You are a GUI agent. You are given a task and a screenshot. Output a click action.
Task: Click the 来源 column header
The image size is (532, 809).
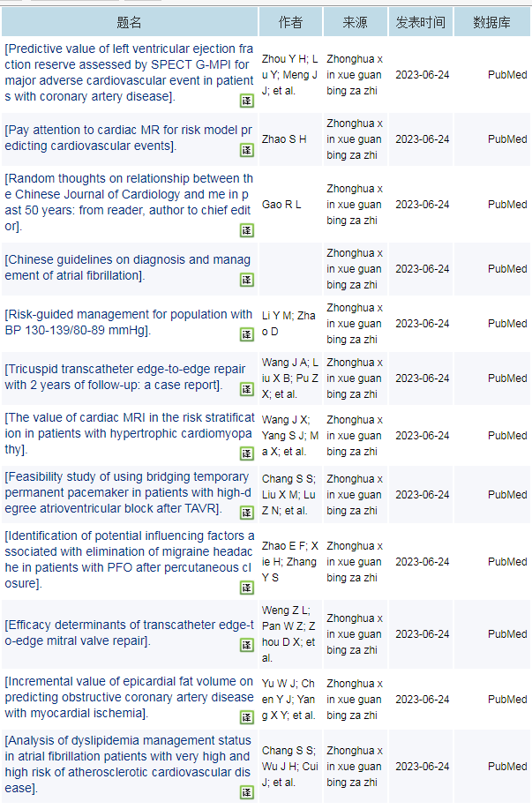(355, 22)
